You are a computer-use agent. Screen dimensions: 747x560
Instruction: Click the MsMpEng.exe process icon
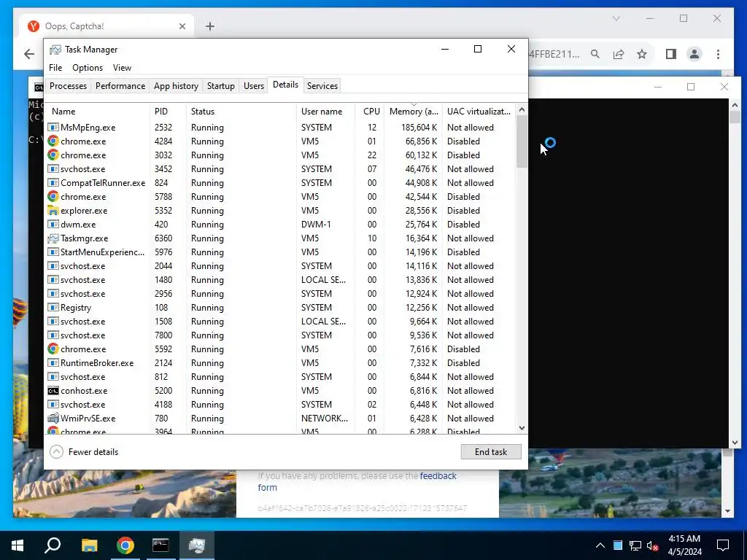(x=53, y=128)
